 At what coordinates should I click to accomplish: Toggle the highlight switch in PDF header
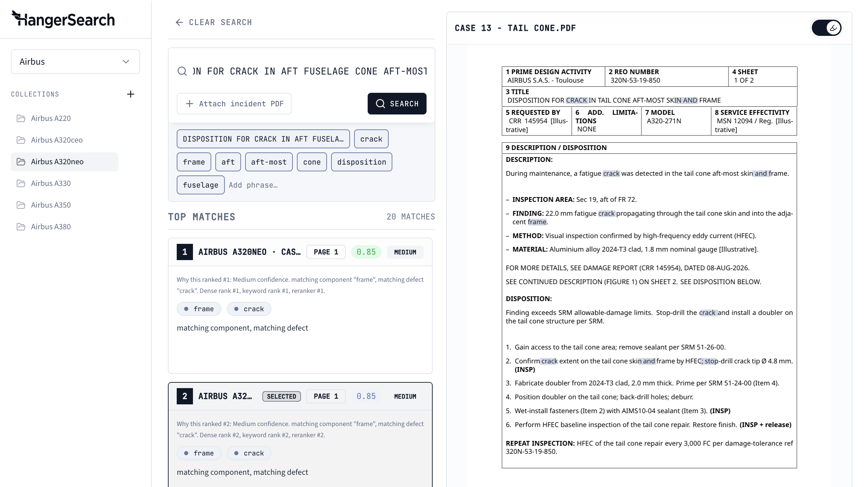point(826,28)
